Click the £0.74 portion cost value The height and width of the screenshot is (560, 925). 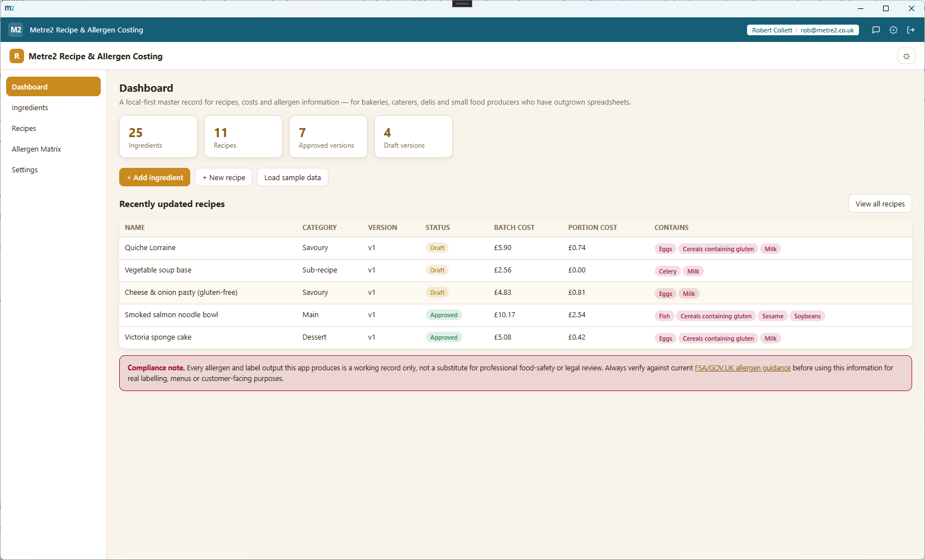(x=577, y=248)
